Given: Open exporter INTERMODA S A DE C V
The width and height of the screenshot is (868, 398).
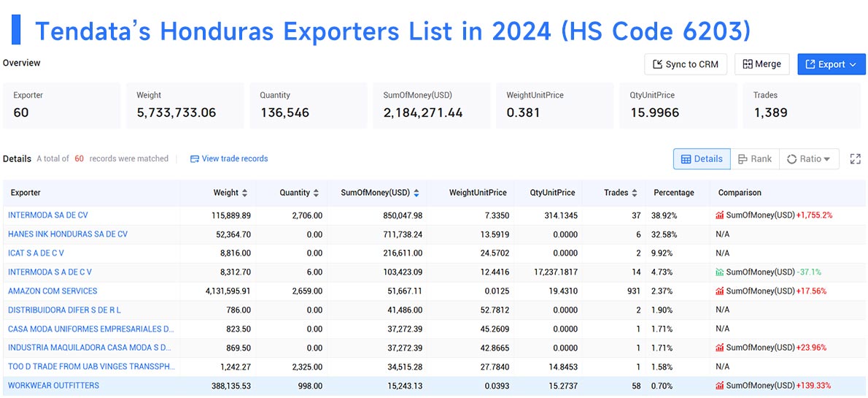Looking at the screenshot, I should click(x=50, y=272).
